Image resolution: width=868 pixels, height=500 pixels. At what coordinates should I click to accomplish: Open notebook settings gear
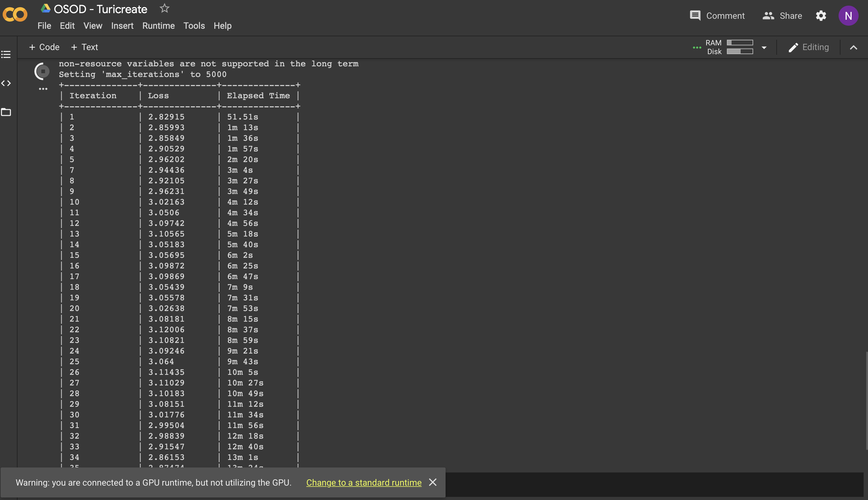821,15
